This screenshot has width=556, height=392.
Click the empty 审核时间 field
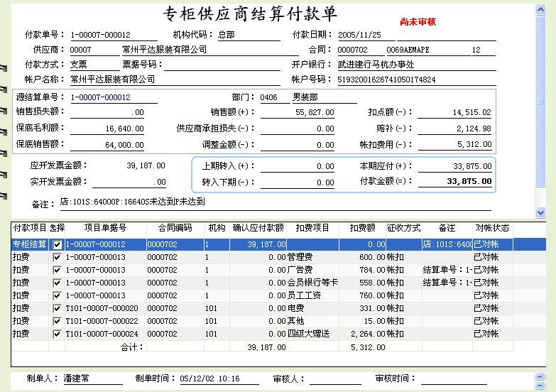(x=454, y=379)
